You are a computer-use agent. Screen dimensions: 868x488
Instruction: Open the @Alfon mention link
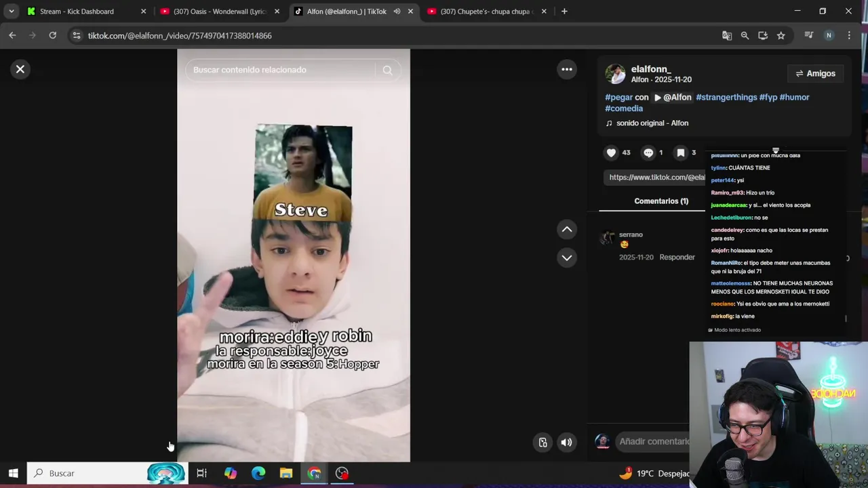click(673, 97)
